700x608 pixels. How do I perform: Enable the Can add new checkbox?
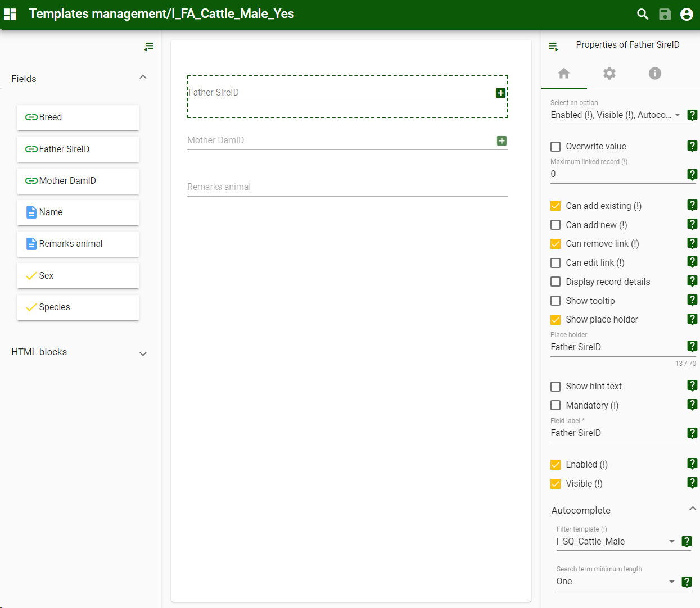coord(556,225)
